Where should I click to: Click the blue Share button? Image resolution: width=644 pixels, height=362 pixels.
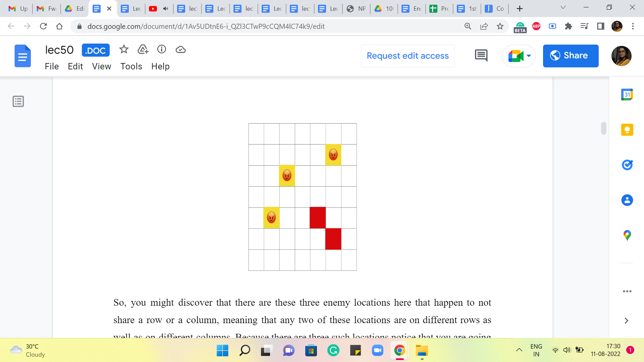pos(570,56)
